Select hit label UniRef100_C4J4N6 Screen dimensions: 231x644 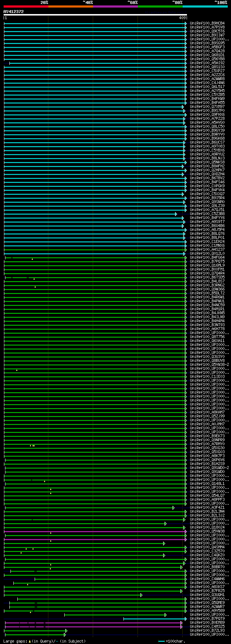[x=207, y=83]
